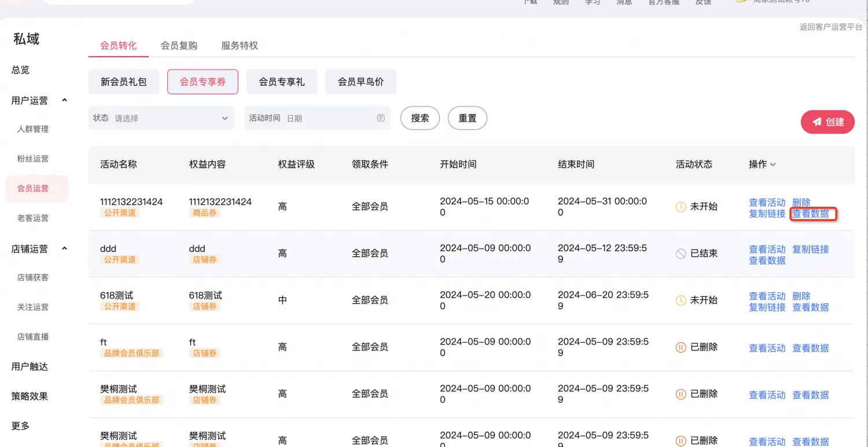Viewport: 868px width, 447px height.
Task: Click 复制链接 in 618测试 row
Action: click(x=767, y=307)
